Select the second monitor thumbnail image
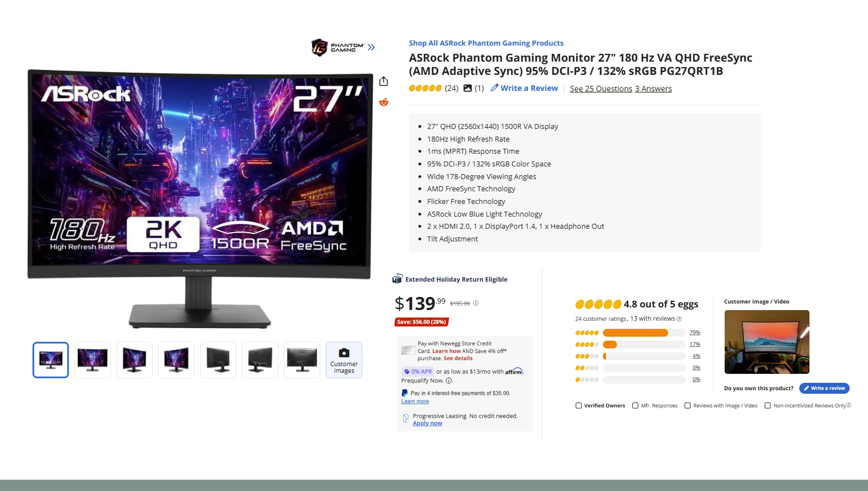868x491 pixels. [93, 360]
